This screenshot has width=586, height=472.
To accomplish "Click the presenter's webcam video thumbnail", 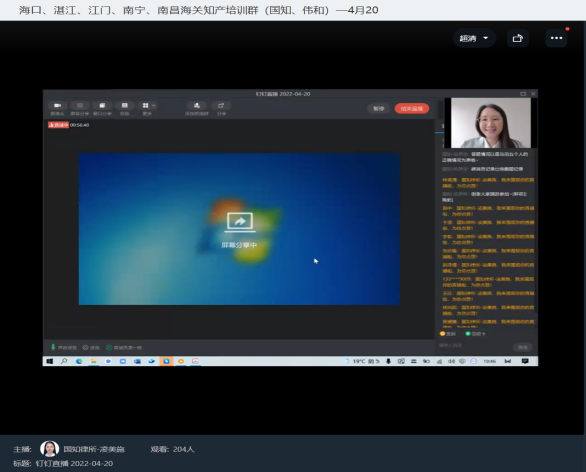I will click(491, 123).
